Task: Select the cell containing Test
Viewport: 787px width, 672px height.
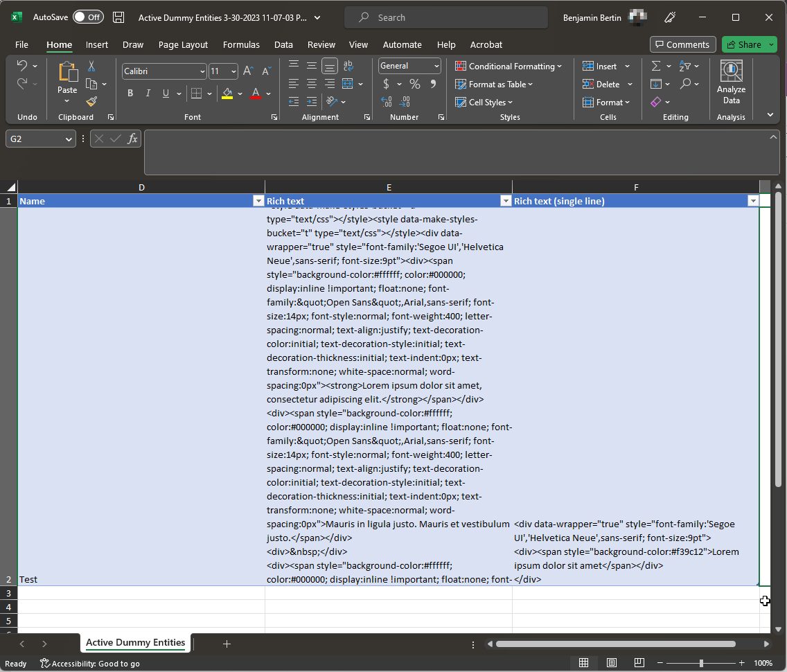Action: click(x=141, y=579)
